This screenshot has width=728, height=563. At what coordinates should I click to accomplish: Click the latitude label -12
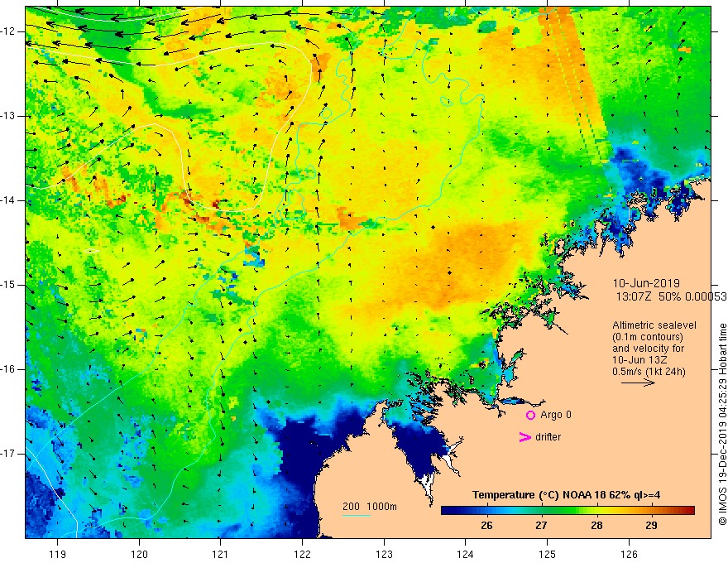(8, 31)
